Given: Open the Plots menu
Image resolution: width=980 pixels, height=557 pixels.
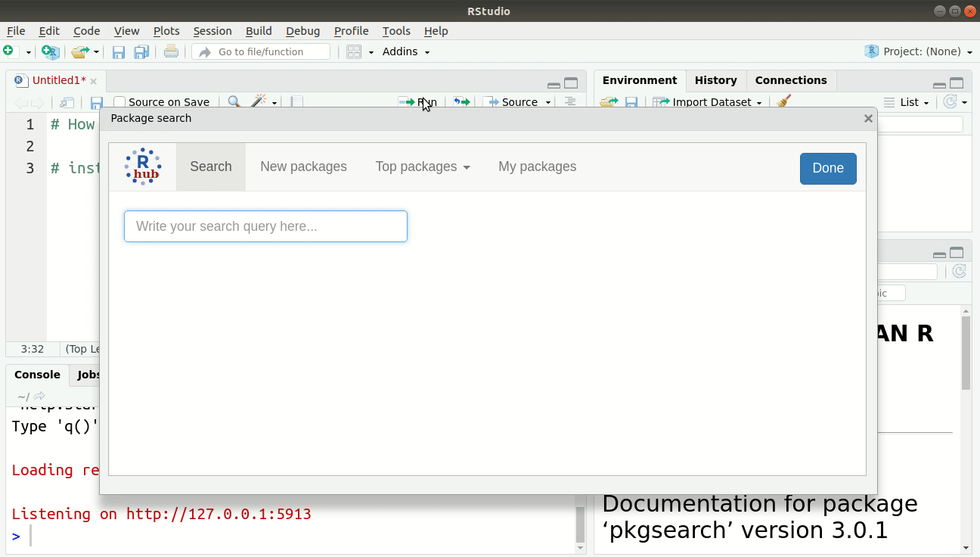Looking at the screenshot, I should tap(166, 31).
